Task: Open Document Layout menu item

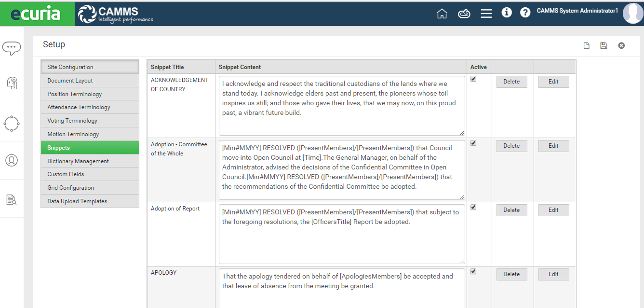Action: [90, 81]
